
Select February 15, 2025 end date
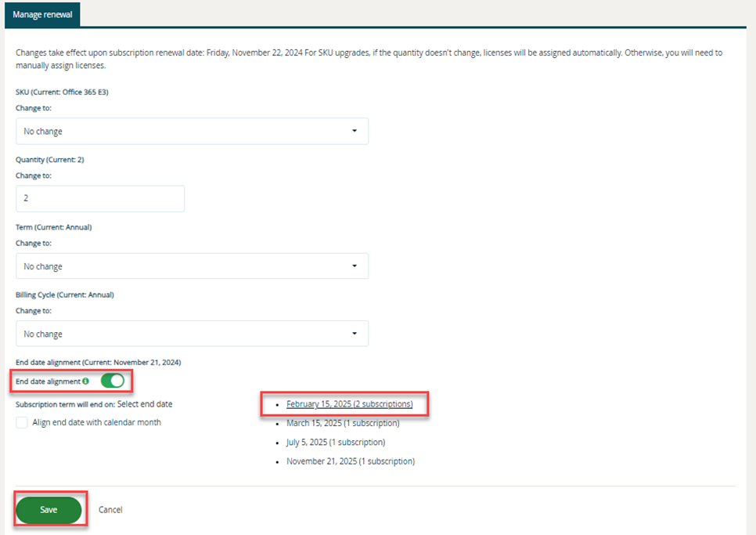[x=349, y=404]
